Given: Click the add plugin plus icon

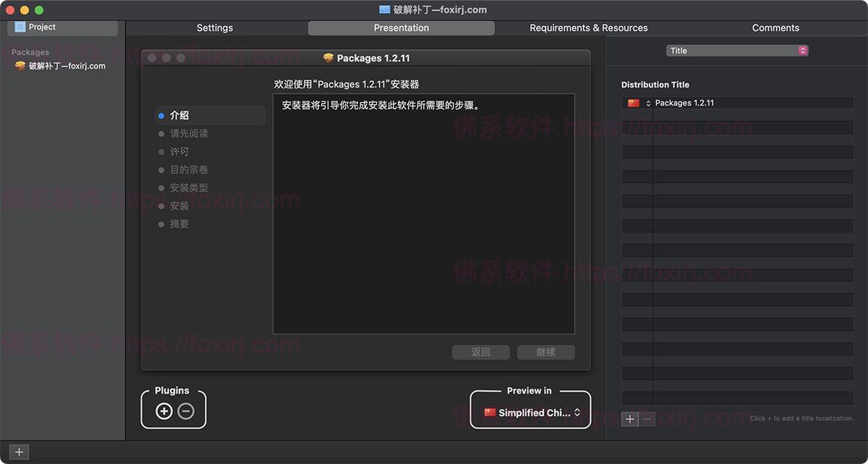Looking at the screenshot, I should 164,411.
